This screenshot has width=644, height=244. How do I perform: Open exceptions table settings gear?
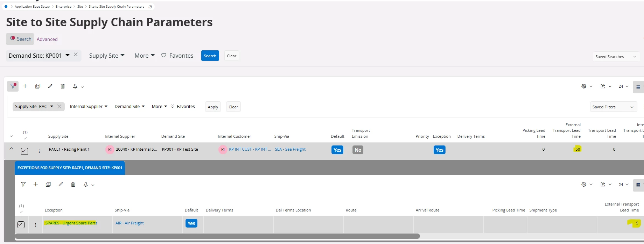[x=584, y=185]
